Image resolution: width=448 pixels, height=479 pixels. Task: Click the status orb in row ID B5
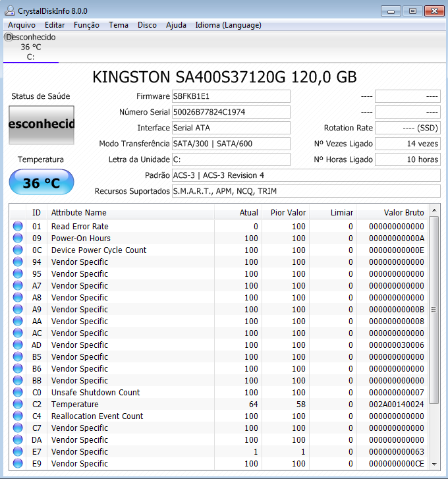(x=18, y=356)
